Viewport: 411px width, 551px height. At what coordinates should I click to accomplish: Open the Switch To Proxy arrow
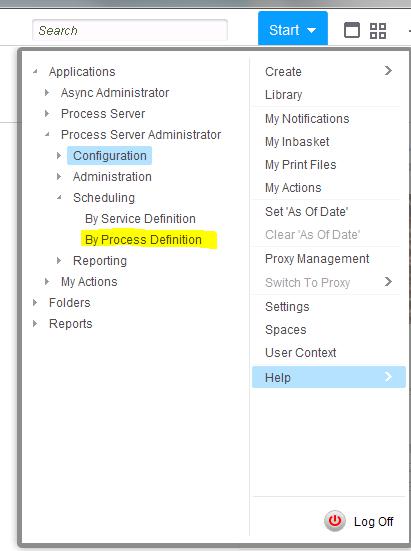388,282
